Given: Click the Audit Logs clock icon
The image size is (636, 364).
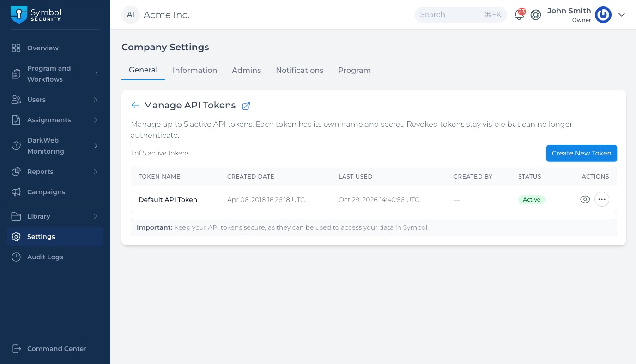Looking at the screenshot, I should 16,257.
